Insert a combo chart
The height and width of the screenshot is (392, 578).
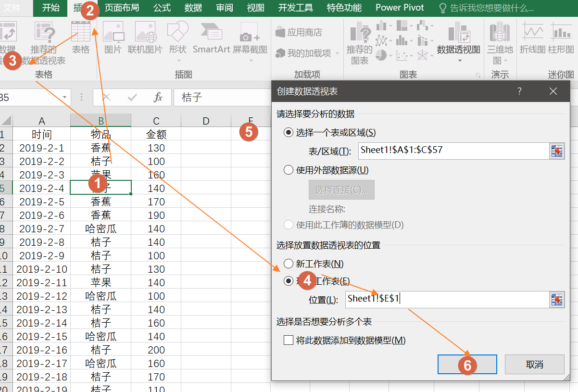(422, 40)
